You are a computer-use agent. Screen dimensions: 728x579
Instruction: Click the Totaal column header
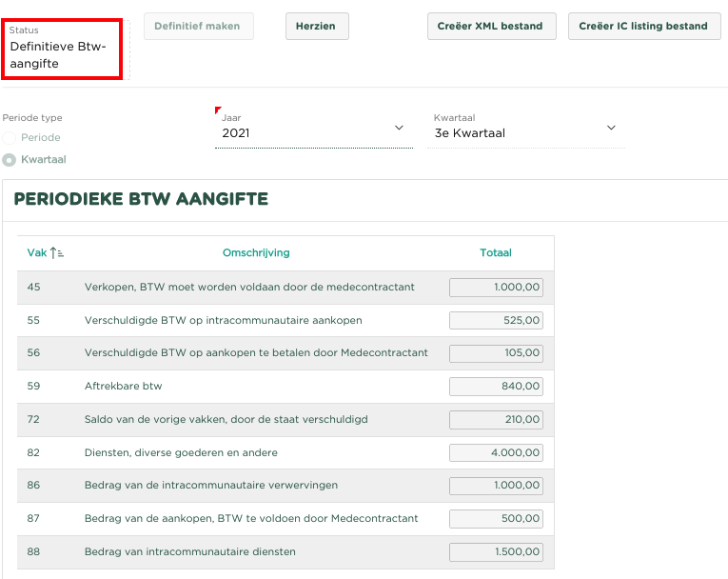pyautogui.click(x=495, y=253)
